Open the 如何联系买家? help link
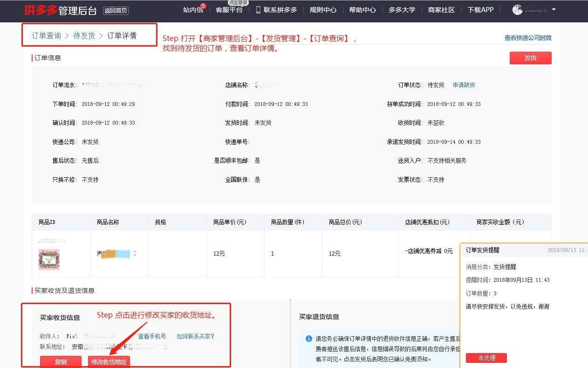Viewport: 588px width, 368px height. tap(195, 336)
